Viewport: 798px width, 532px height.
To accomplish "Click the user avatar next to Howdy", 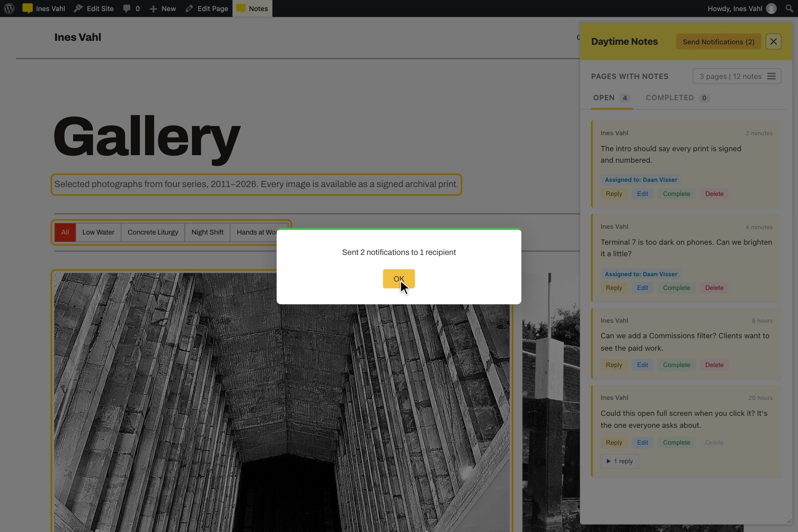I will coord(771,8).
